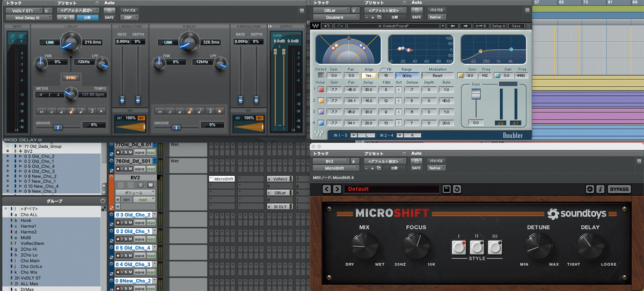Toggle voice 1 red button in Doubler

click(x=321, y=89)
